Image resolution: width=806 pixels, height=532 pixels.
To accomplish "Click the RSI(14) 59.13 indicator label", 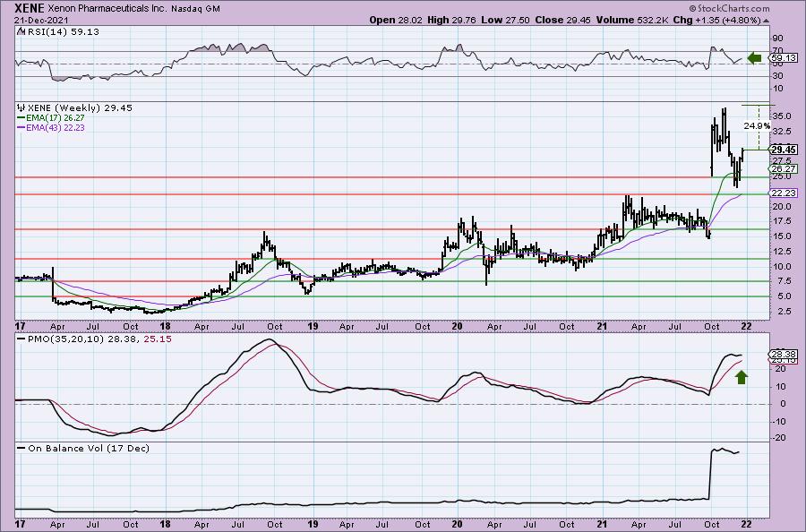I will click(63, 32).
